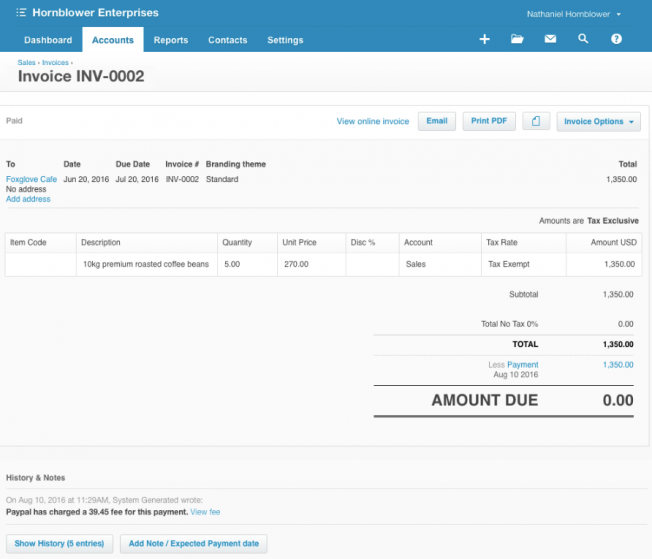The width and height of the screenshot is (652, 559).
Task: Click the History & Notes heading
Action: coord(35,478)
